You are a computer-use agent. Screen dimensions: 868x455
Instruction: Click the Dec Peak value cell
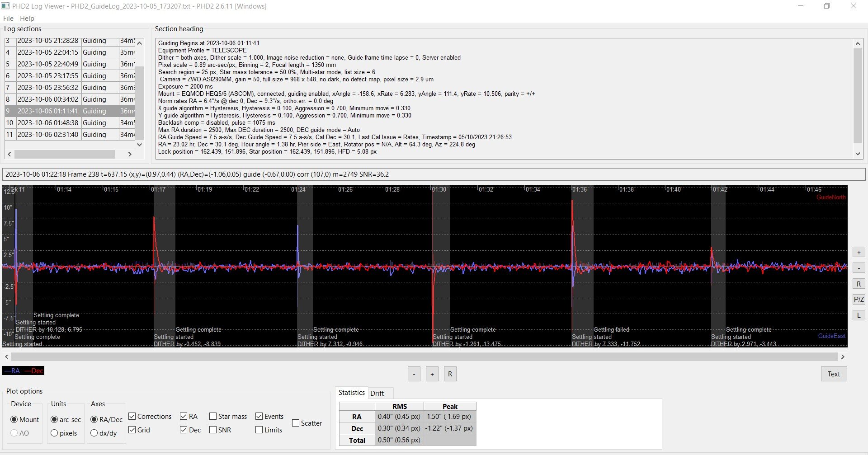[x=450, y=428]
